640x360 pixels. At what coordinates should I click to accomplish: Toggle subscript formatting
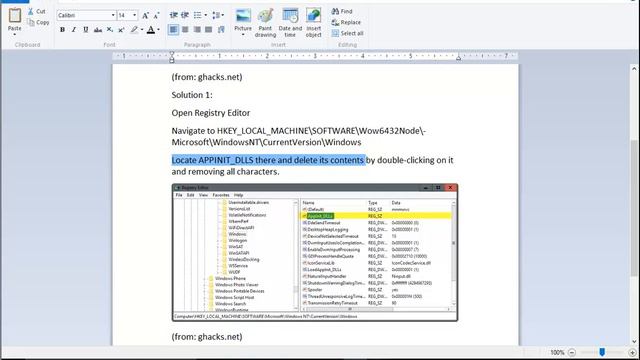coord(110,29)
